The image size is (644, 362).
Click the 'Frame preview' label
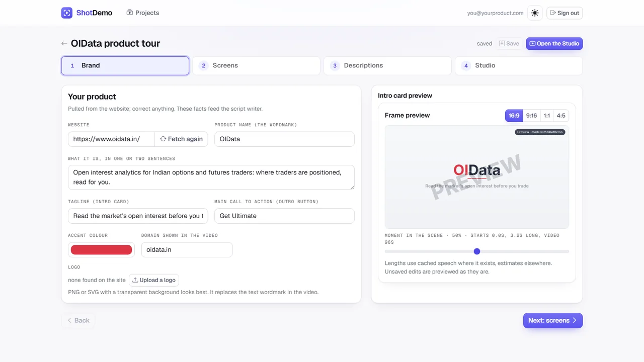[408, 116]
